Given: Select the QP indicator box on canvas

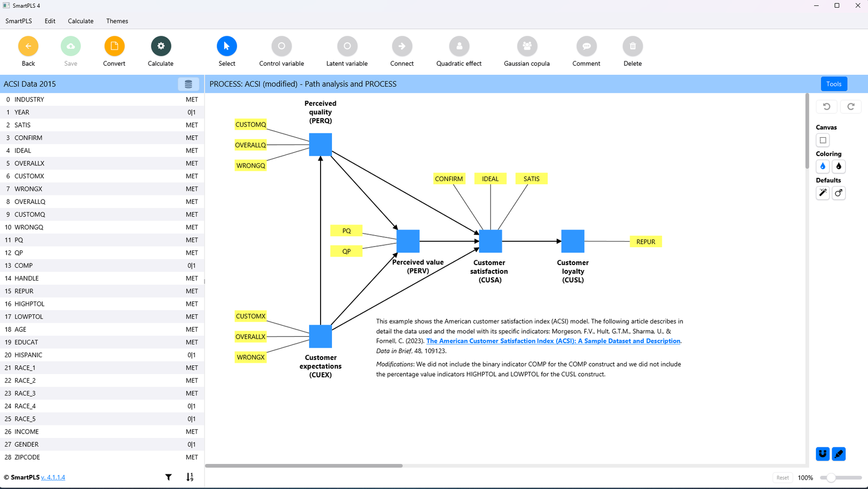Looking at the screenshot, I should coord(346,252).
